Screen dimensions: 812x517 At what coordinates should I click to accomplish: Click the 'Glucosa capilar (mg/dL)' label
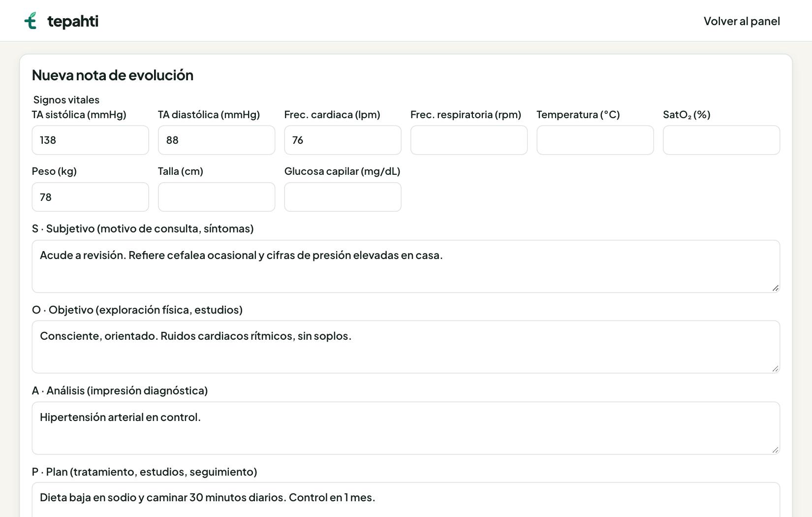click(343, 171)
